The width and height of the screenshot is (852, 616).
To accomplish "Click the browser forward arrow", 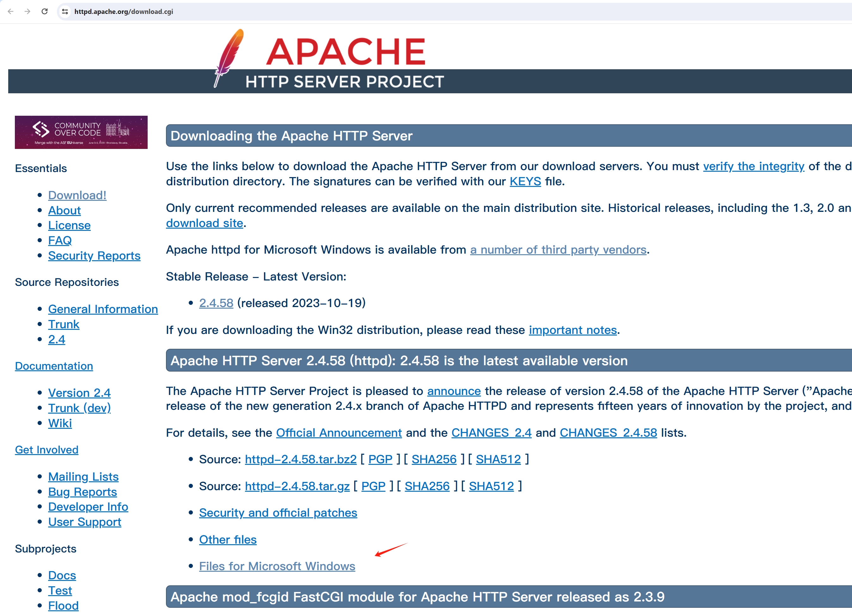I will pyautogui.click(x=28, y=11).
